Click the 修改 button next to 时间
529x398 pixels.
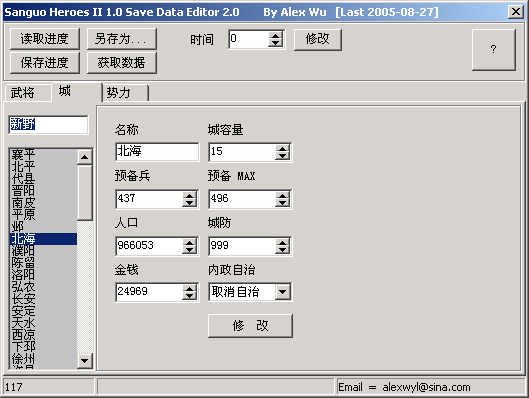[317, 39]
